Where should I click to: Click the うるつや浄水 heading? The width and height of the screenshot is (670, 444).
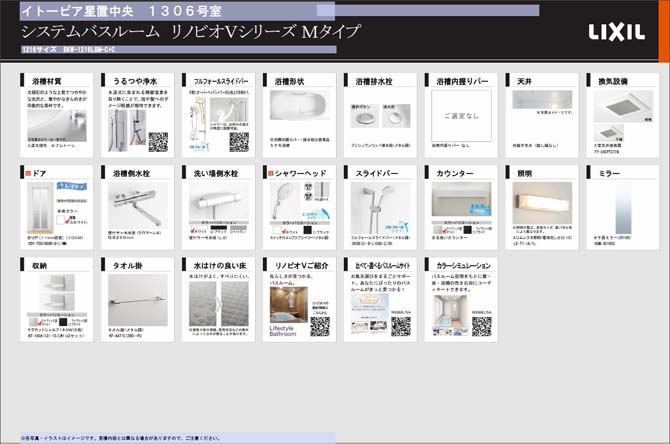[135, 81]
